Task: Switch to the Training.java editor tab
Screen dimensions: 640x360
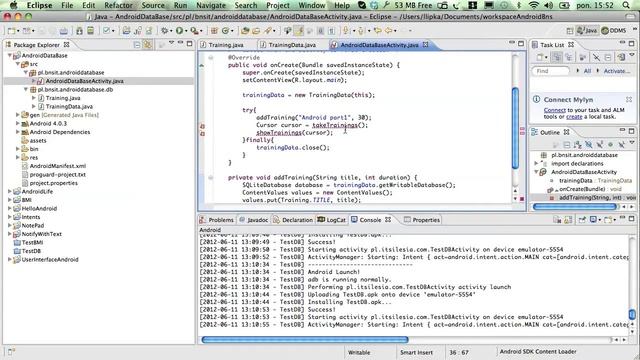Action: point(226,45)
